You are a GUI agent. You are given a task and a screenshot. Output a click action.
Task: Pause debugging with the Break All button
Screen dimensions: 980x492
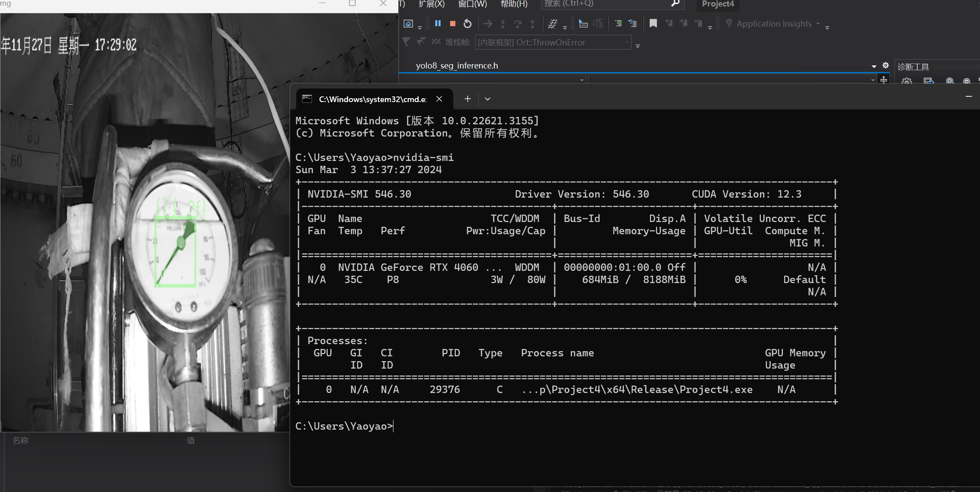click(438, 24)
